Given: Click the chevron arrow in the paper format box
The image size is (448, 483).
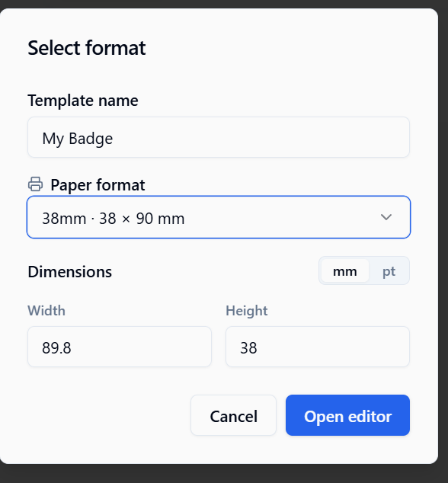Looking at the screenshot, I should click(386, 217).
